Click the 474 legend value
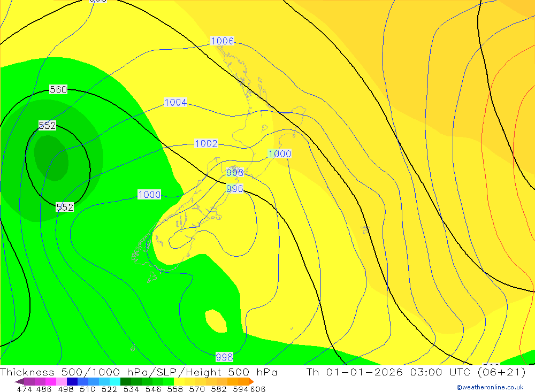 [24, 389]
